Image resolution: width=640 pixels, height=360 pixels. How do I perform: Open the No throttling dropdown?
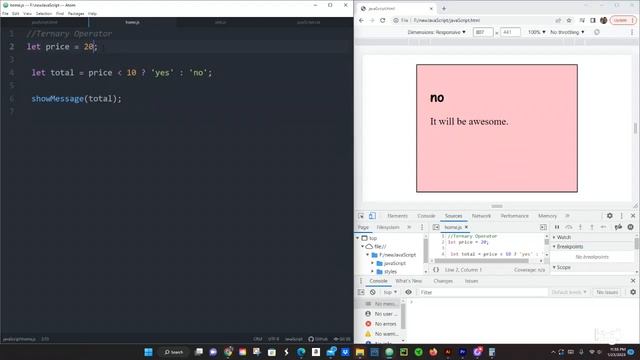pyautogui.click(x=567, y=32)
